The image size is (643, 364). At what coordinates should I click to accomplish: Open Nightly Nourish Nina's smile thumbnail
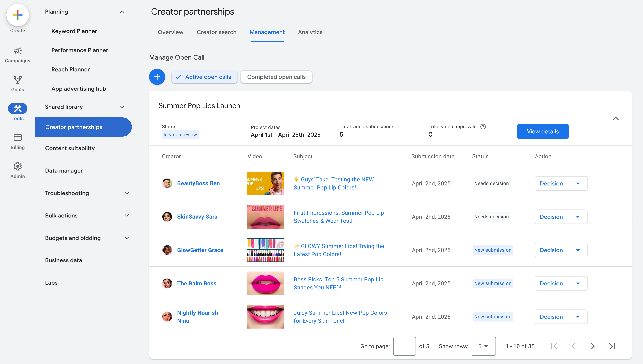tap(266, 316)
